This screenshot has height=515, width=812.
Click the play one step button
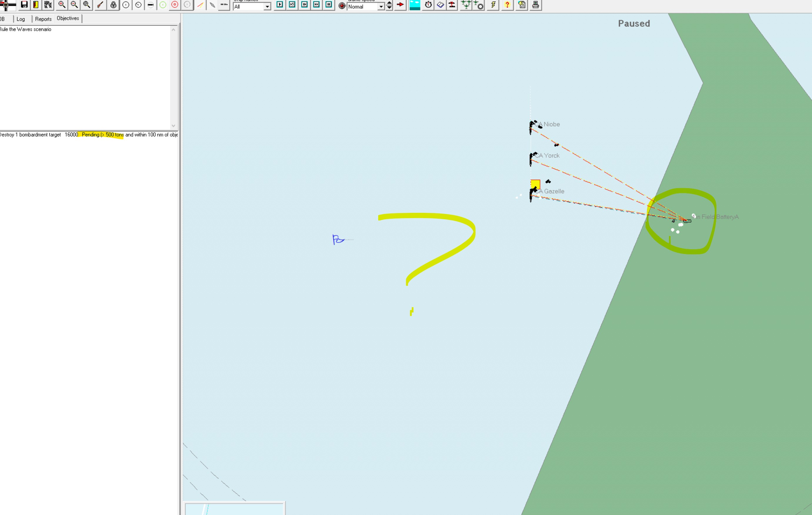pos(280,5)
